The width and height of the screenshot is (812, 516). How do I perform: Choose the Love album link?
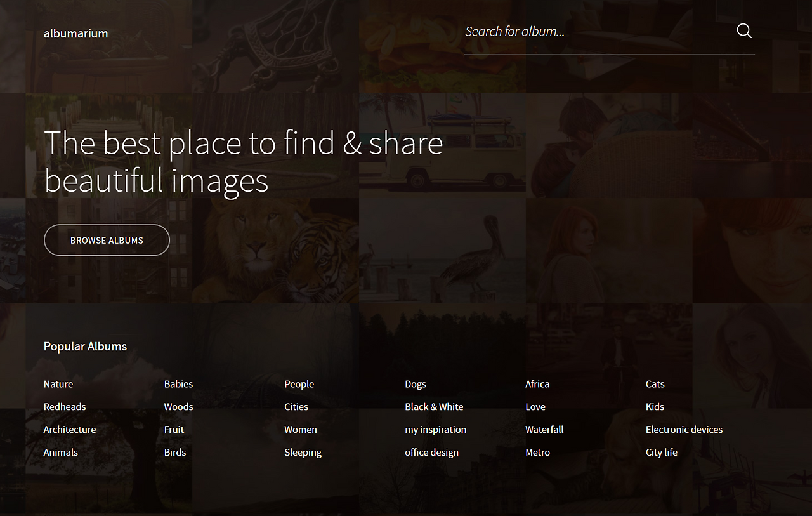click(535, 407)
